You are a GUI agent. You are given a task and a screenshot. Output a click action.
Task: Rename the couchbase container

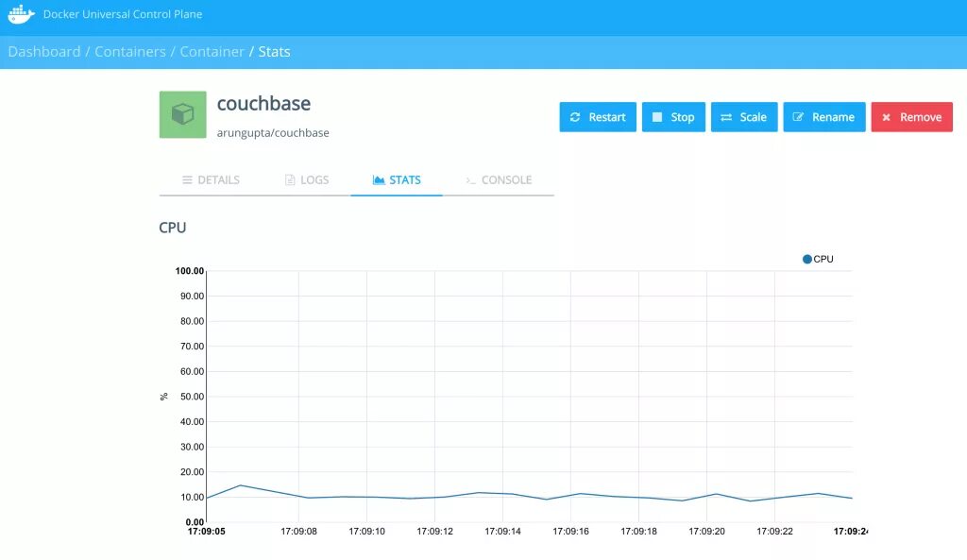tap(823, 117)
